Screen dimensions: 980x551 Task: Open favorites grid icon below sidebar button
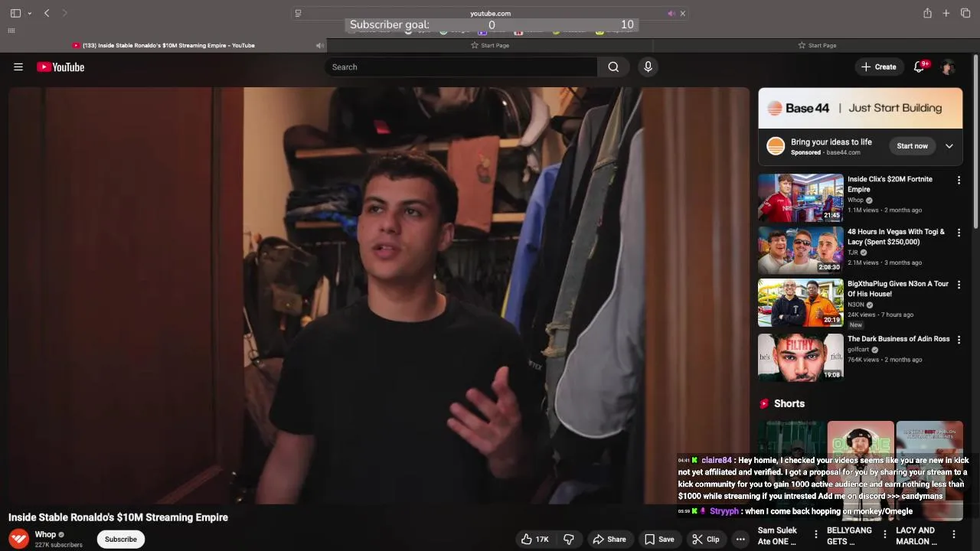click(11, 31)
